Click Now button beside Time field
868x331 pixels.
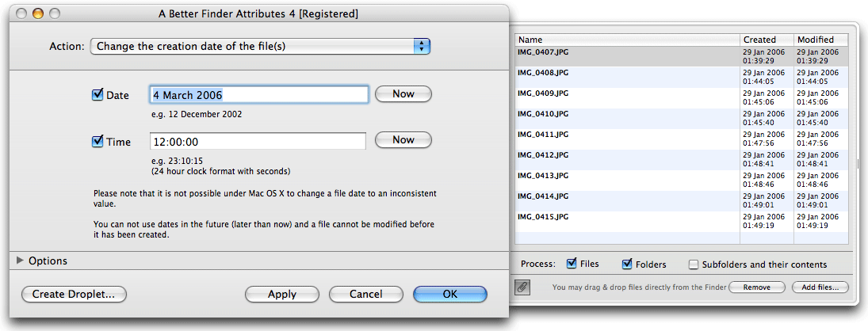(403, 140)
